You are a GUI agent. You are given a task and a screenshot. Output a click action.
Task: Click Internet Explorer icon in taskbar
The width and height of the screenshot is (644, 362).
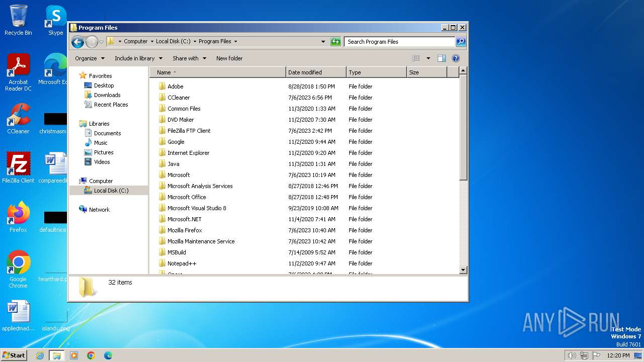pos(40,355)
